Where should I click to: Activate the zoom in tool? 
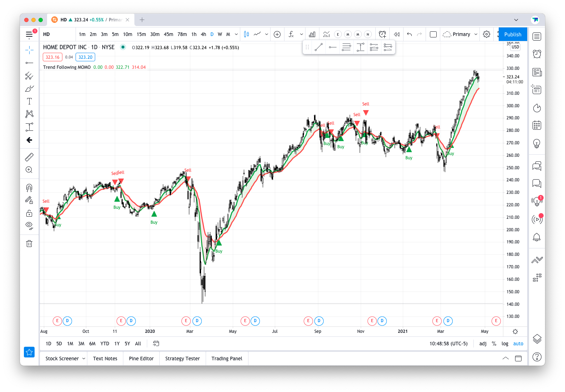pos(29,170)
